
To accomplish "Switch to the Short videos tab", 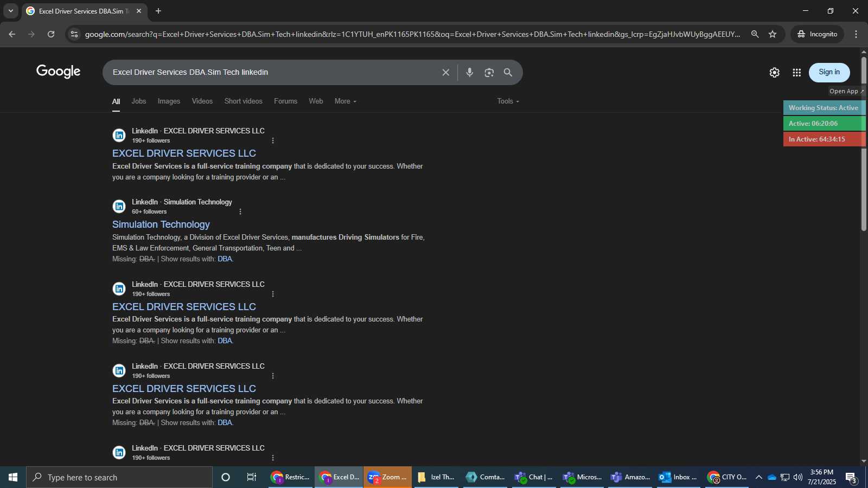I will pos(244,101).
